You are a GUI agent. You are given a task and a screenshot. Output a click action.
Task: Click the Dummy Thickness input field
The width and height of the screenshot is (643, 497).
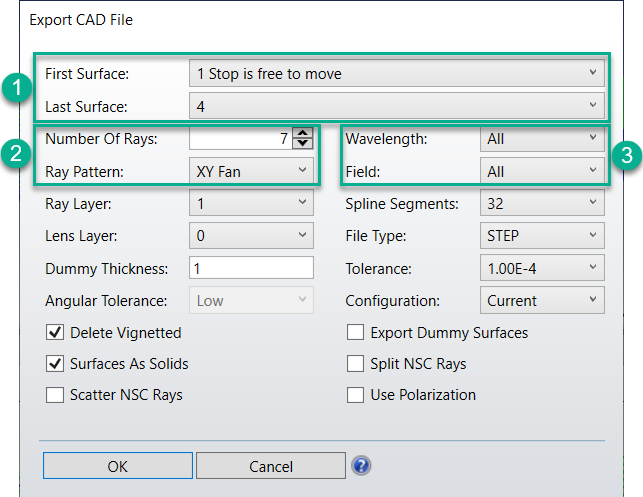pos(251,268)
